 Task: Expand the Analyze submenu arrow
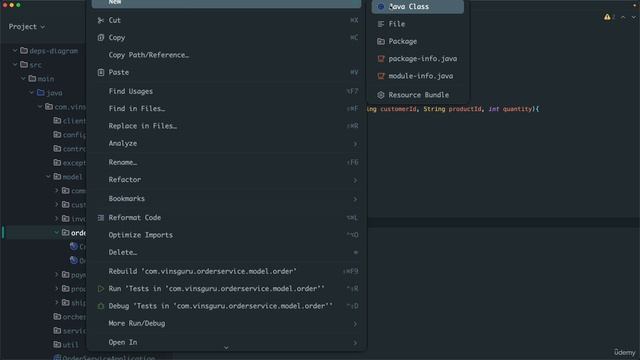(355, 144)
